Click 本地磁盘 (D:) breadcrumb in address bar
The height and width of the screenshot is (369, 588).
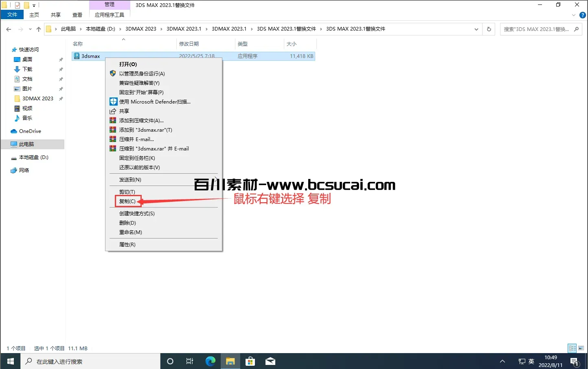click(101, 29)
